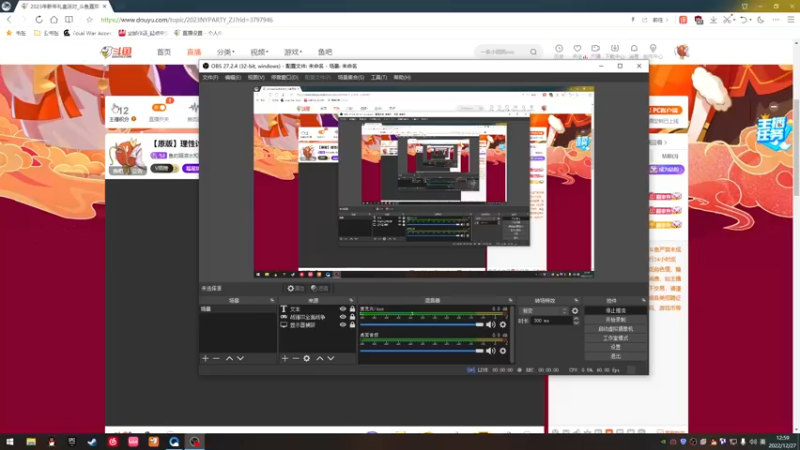Hide the 文本 source with its eye icon

343,309
